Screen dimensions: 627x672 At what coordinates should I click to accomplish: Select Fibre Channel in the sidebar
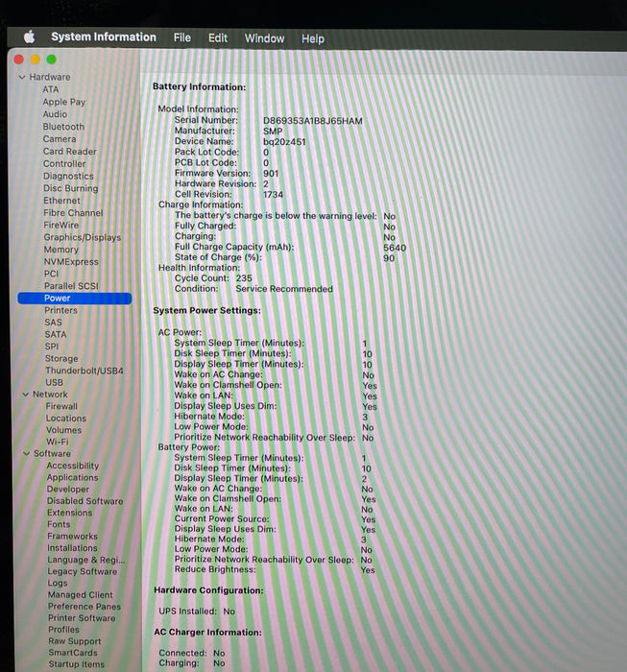[x=73, y=213]
